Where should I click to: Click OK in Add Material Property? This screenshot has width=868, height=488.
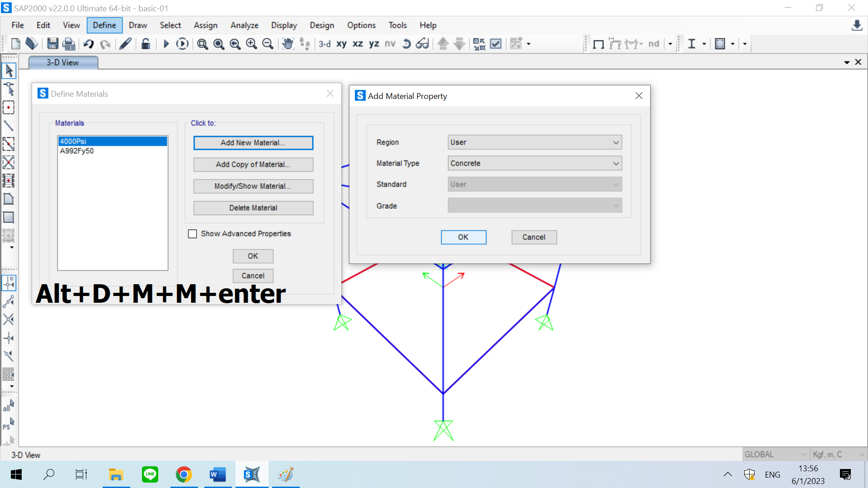(463, 237)
